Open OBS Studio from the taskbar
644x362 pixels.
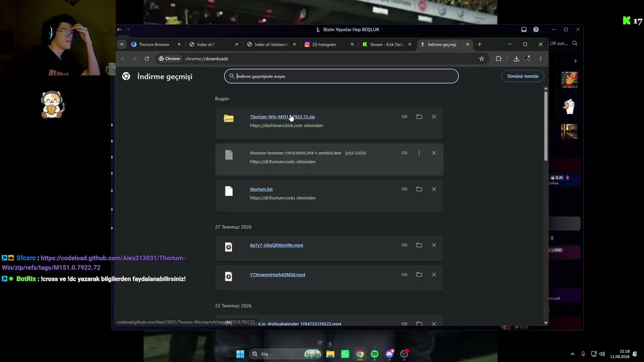coord(404,354)
